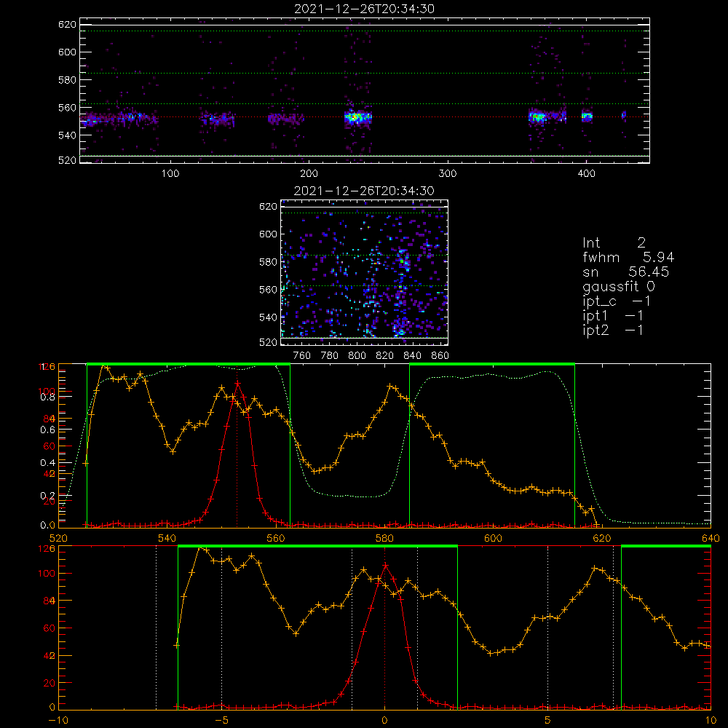728x728 pixels.
Task: Click the x-axis label '540' of the 520–640 plot
Action: 167,538
